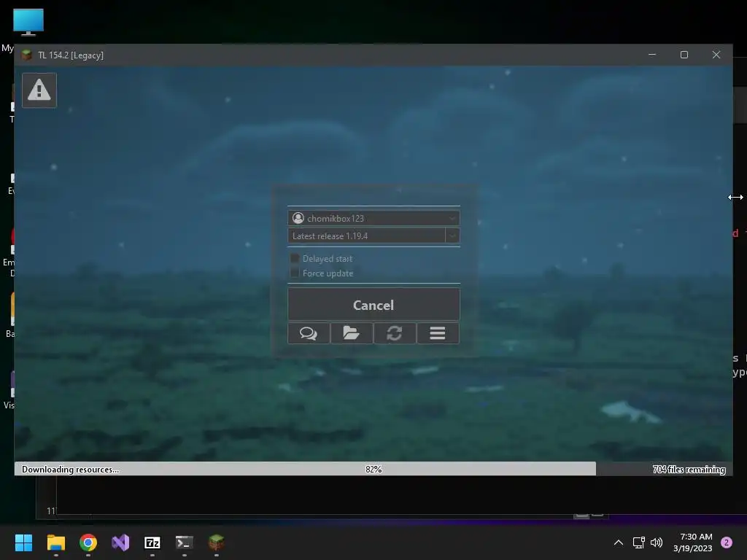This screenshot has width=747, height=560.
Task: Open the clock showing 7:30 AM
Action: [x=693, y=542]
